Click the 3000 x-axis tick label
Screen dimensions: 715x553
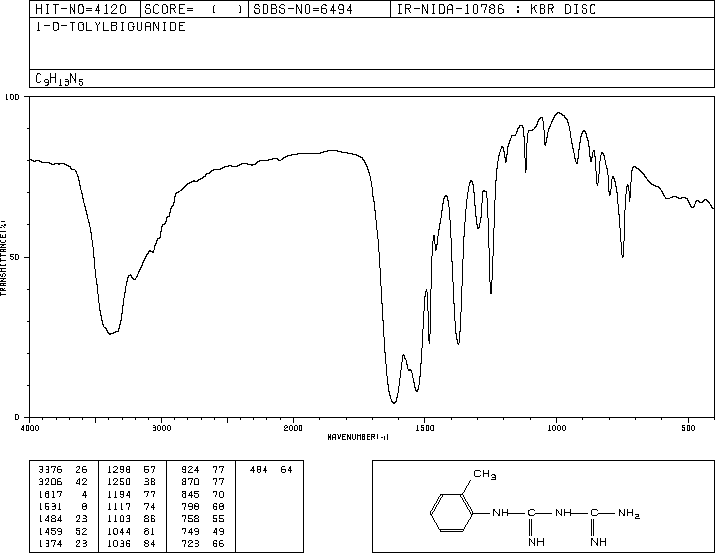click(161, 428)
